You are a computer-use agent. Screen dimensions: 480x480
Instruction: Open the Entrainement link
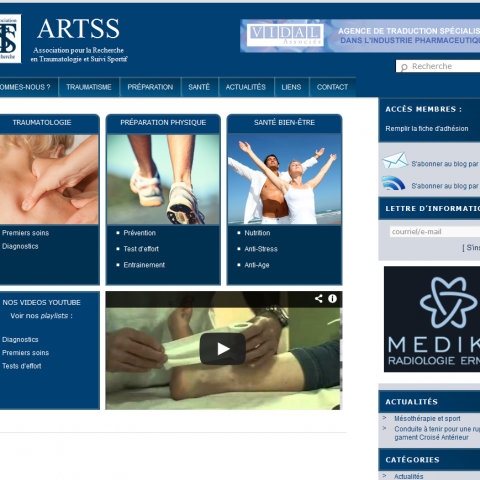pyautogui.click(x=144, y=265)
